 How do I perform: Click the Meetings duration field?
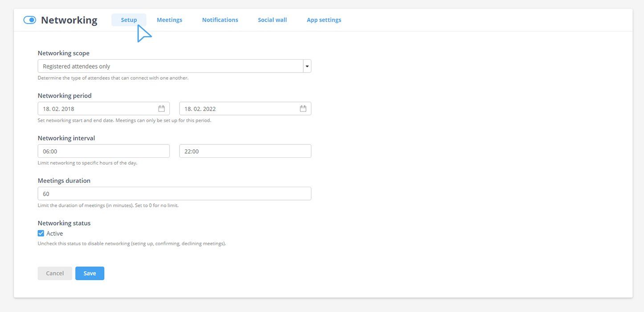coord(174,193)
